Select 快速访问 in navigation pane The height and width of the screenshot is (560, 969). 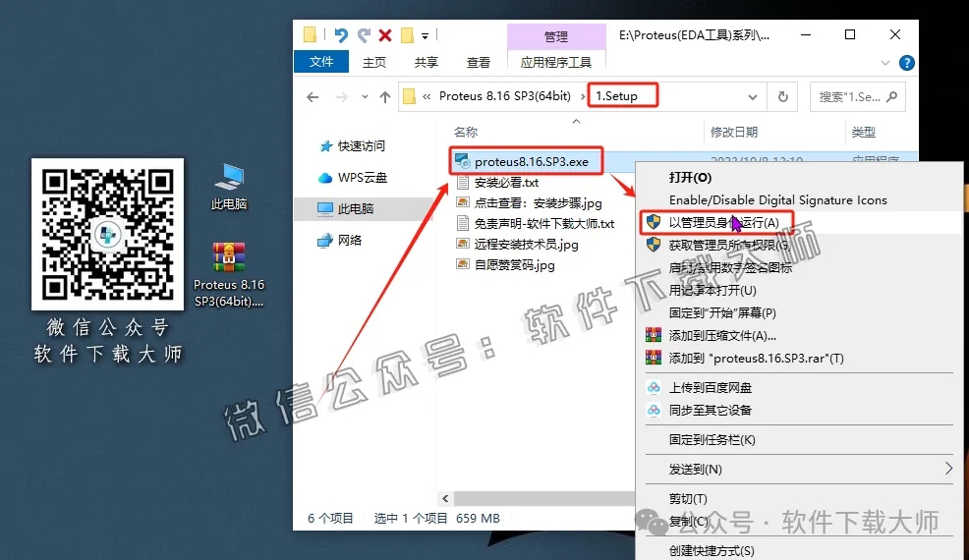coord(352,145)
